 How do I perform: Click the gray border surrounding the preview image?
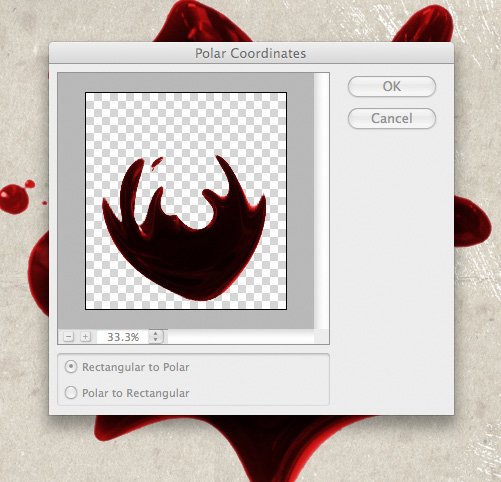tap(71, 201)
